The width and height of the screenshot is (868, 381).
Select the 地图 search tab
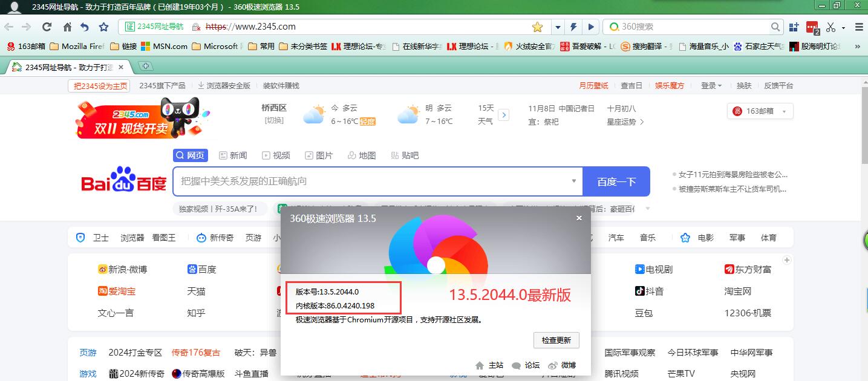coord(362,155)
